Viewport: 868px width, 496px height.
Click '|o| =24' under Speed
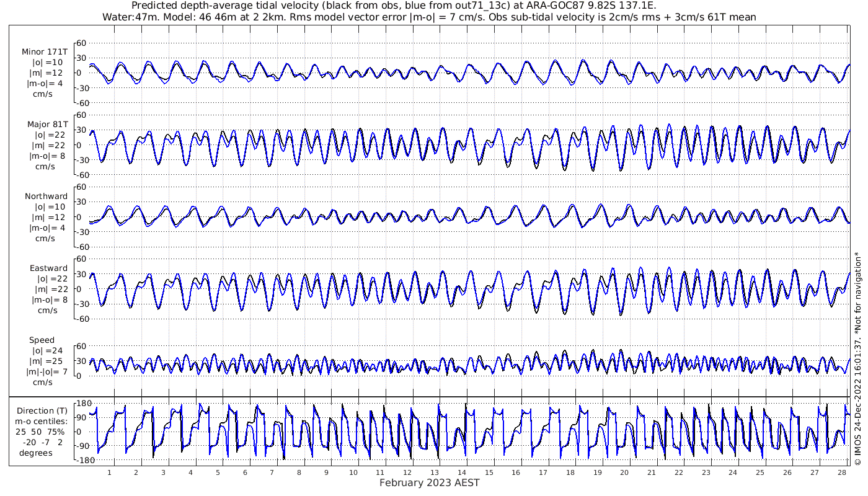point(47,350)
